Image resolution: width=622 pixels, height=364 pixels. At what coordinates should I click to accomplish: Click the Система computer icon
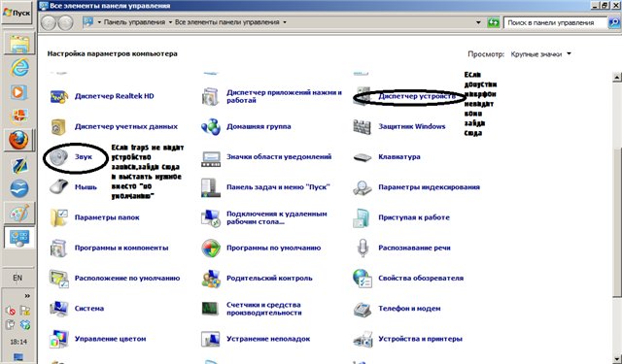59,309
